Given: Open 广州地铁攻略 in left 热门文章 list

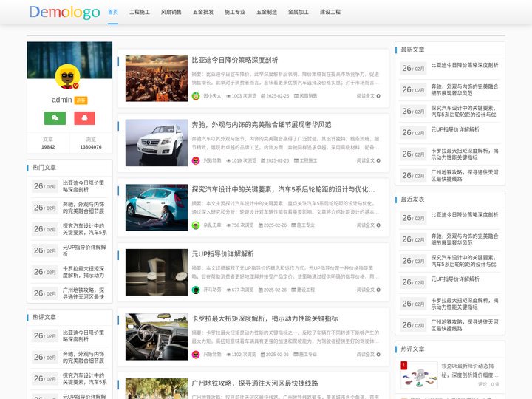Looking at the screenshot, I should click(83, 293).
